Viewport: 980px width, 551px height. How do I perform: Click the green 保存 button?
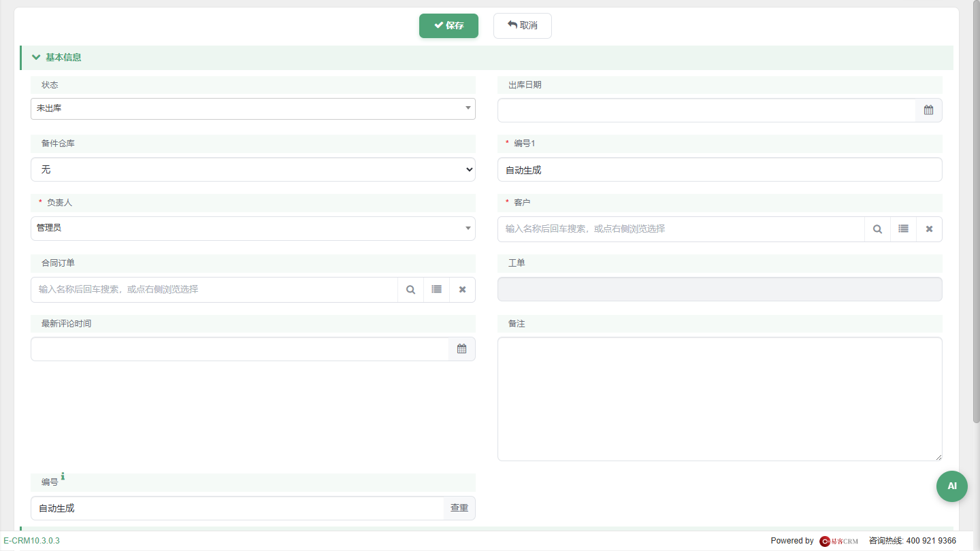click(448, 26)
